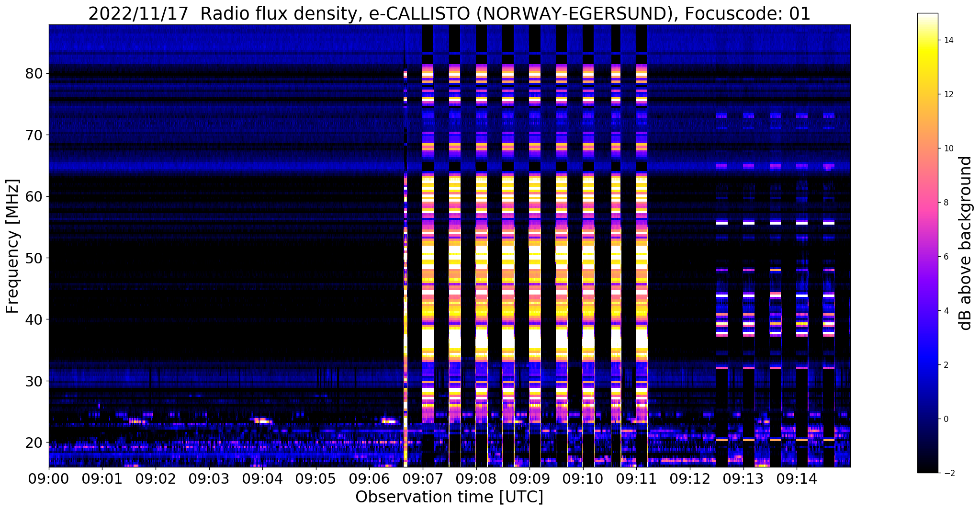Click the 30 MHz frequency tick label
980x511 pixels.
(34, 381)
